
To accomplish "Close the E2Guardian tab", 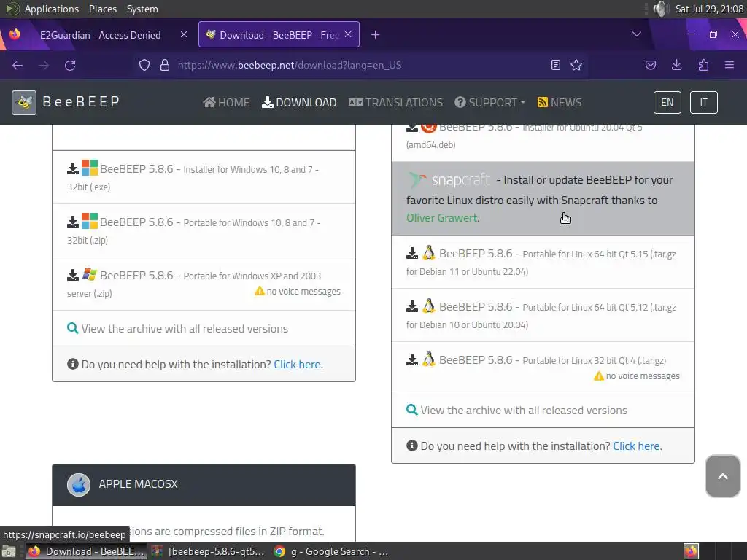I will coord(184,34).
